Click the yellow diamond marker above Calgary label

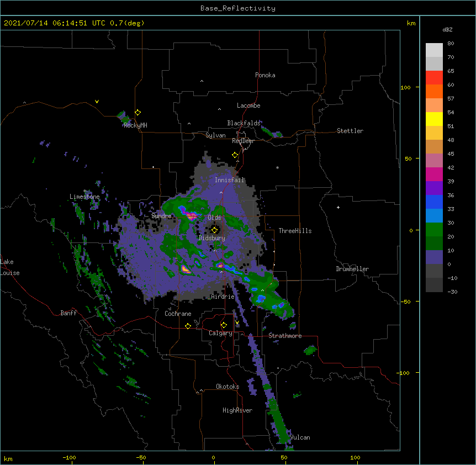pyautogui.click(x=224, y=325)
